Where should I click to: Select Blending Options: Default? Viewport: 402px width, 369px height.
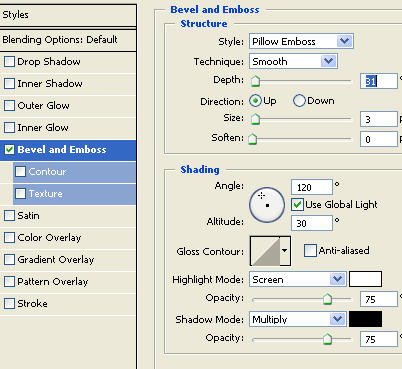[68, 40]
